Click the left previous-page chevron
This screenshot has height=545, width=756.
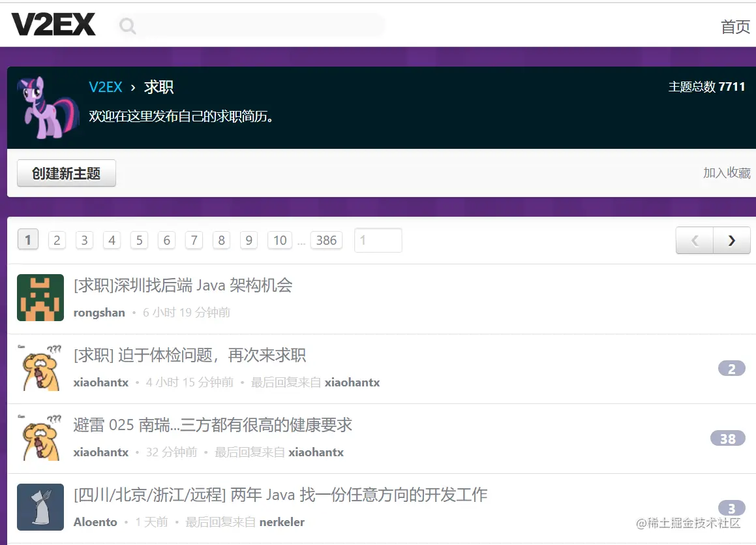[693, 240]
